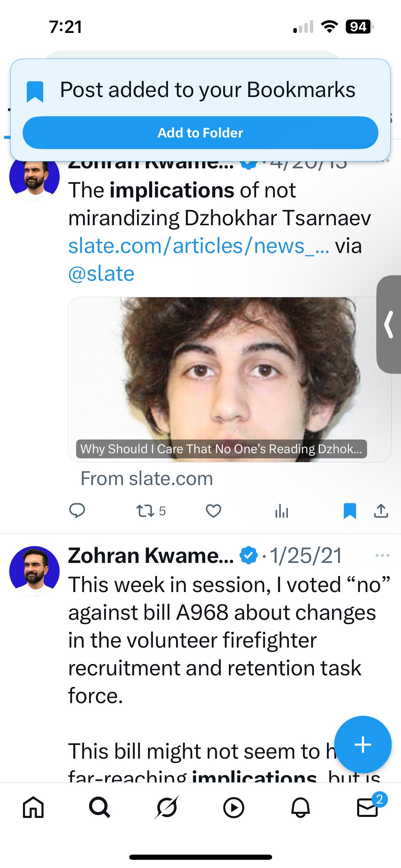Compose a new post with plus button
This screenshot has width=401, height=868.
(363, 745)
